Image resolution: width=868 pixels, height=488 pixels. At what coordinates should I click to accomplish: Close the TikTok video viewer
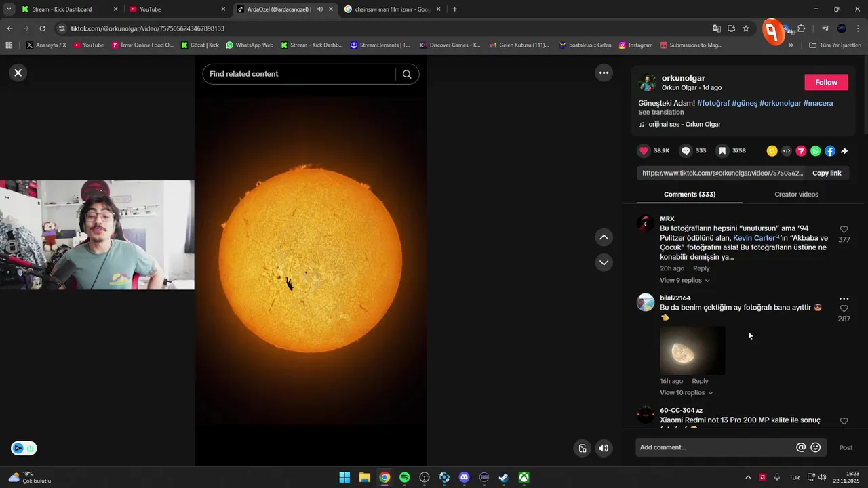pos(18,73)
